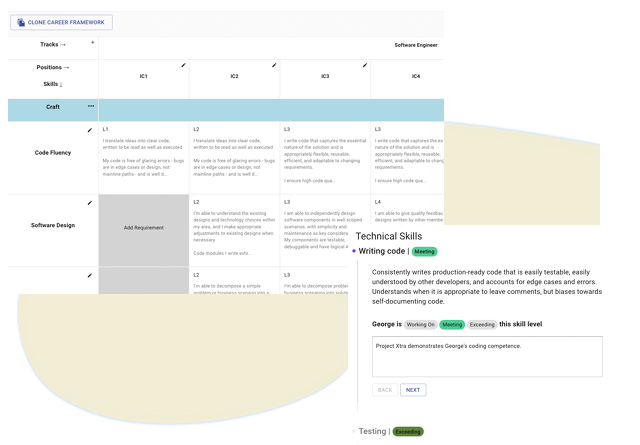Image resolution: width=640 pixels, height=445 pixels.
Task: Add a new track with plus icon
Action: 93,43
